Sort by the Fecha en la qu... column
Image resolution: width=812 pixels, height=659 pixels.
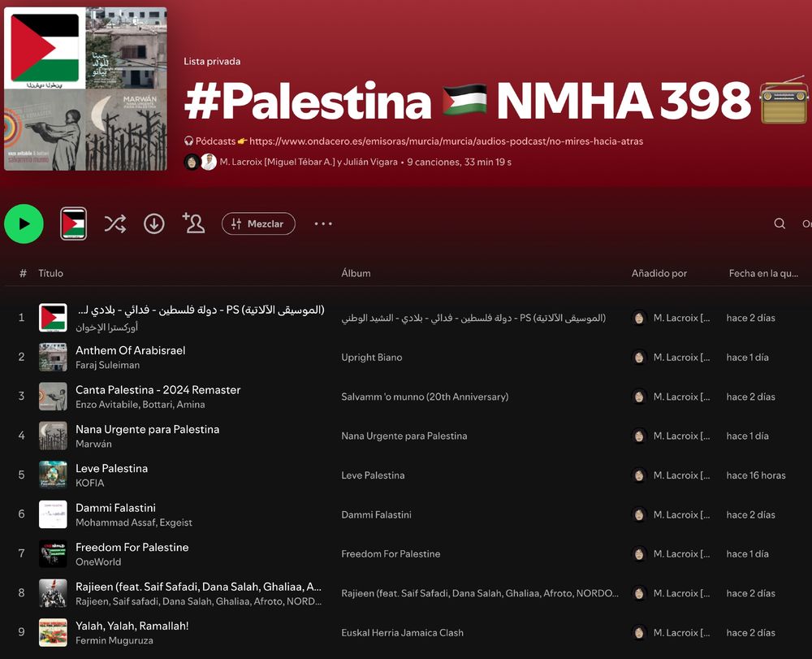click(763, 273)
